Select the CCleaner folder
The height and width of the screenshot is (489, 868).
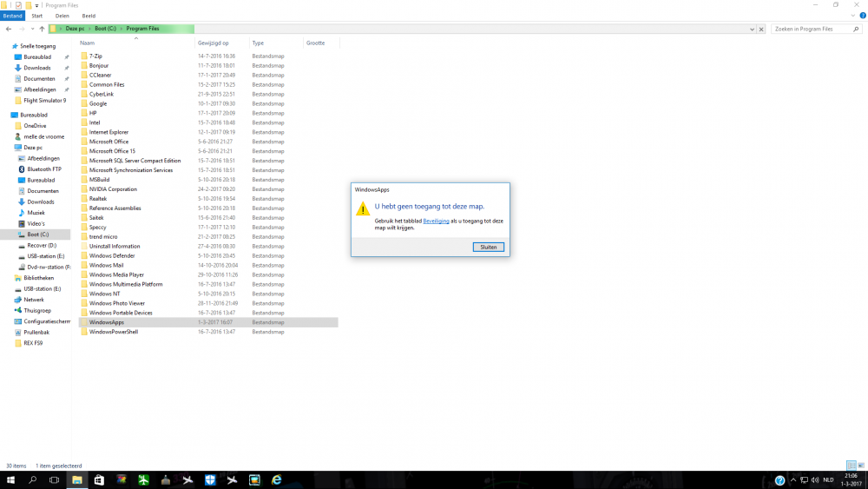[x=100, y=75]
